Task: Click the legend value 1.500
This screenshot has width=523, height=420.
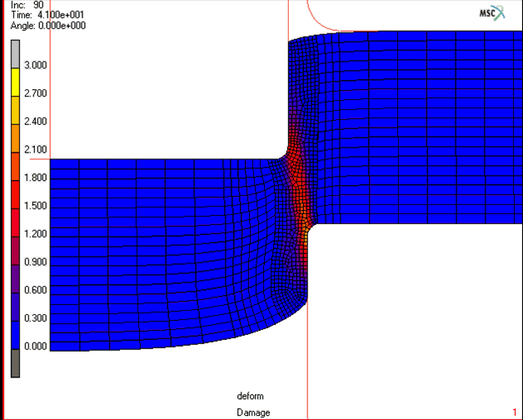Action: 35,206
